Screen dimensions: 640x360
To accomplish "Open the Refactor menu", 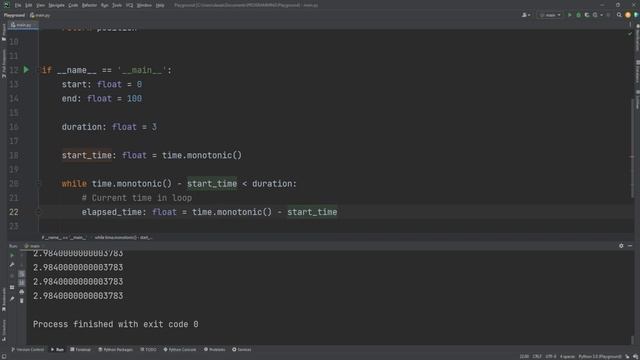I will pos(89,5).
